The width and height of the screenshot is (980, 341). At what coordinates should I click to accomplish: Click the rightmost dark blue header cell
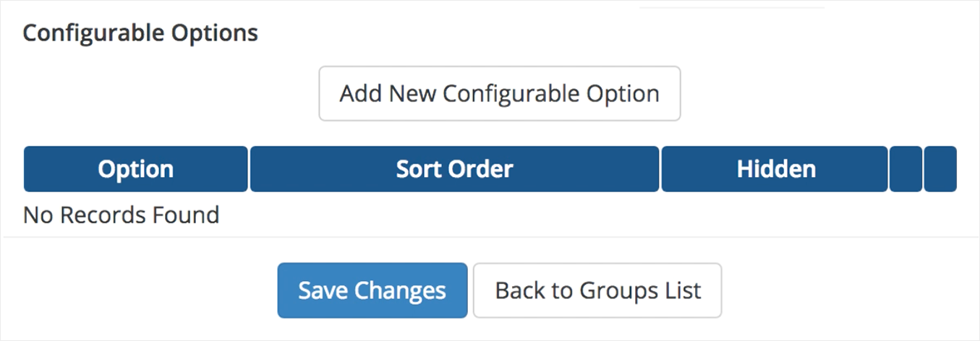pos(939,169)
